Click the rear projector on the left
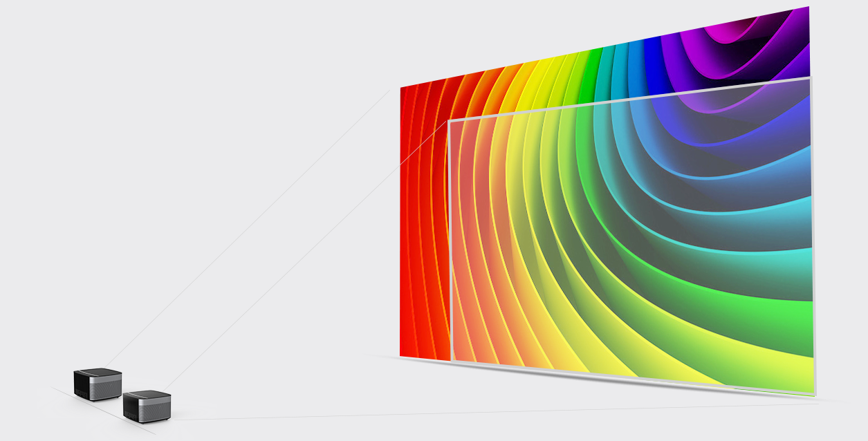 pyautogui.click(x=98, y=384)
